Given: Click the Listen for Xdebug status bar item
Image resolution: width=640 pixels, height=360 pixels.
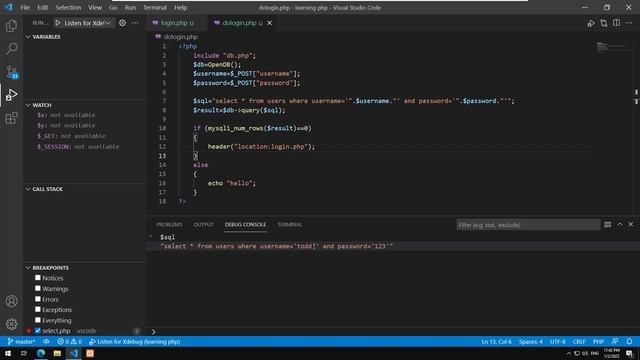Looking at the screenshot, I should [135, 342].
